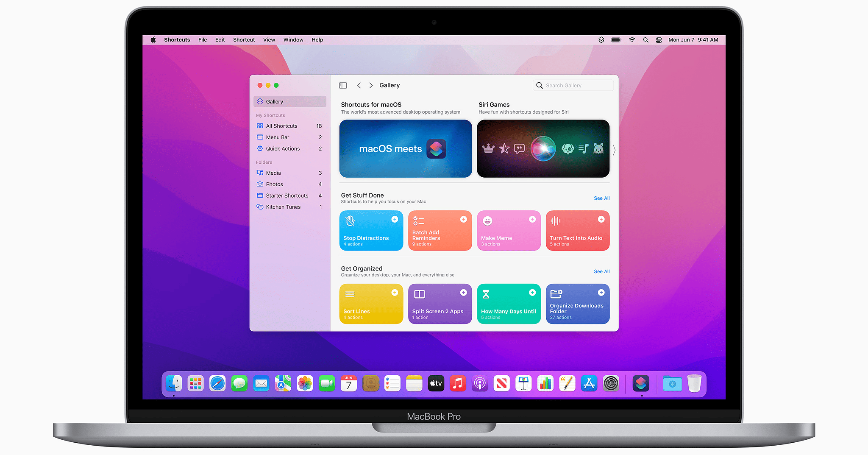Open the Apple menu
Image resolution: width=868 pixels, height=455 pixels.
coord(153,40)
